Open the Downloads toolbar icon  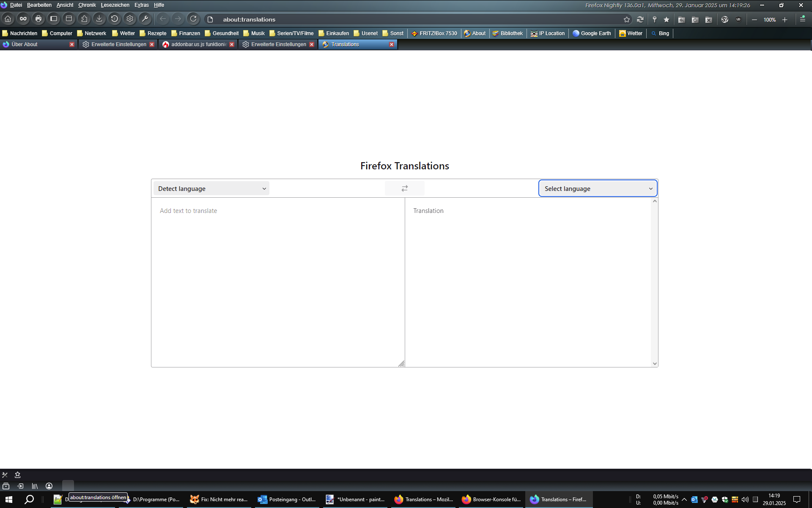point(99,19)
